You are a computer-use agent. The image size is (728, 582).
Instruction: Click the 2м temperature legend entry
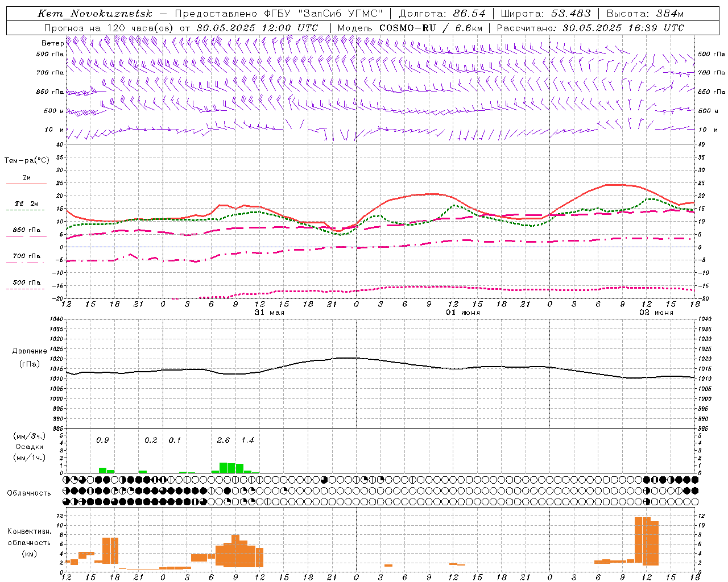[26, 178]
